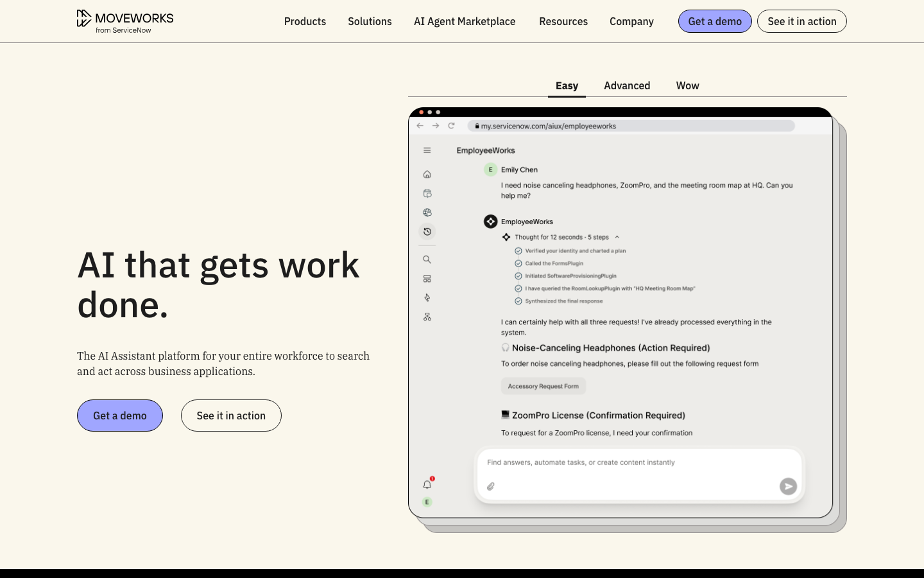924x578 pixels.
Task: Click the org chart icon in sidebar
Action: tap(427, 317)
